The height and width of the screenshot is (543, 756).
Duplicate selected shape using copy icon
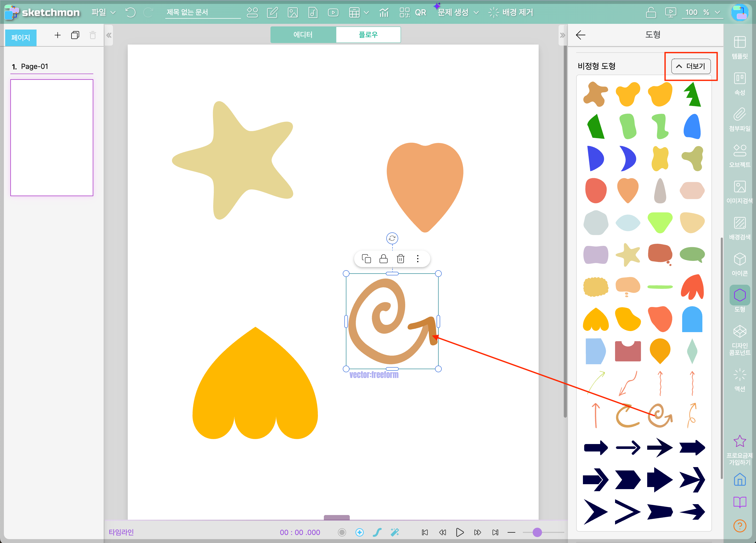pos(366,259)
